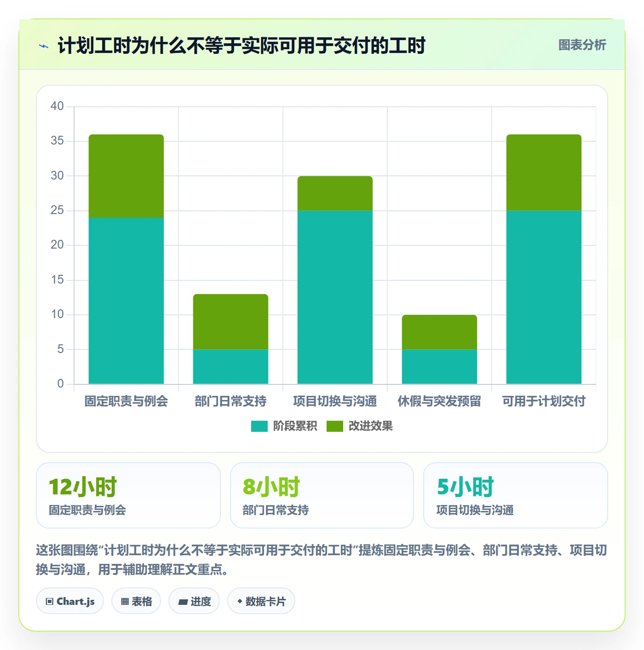Click the green bar segment for 项目切换与沟通

[335, 193]
